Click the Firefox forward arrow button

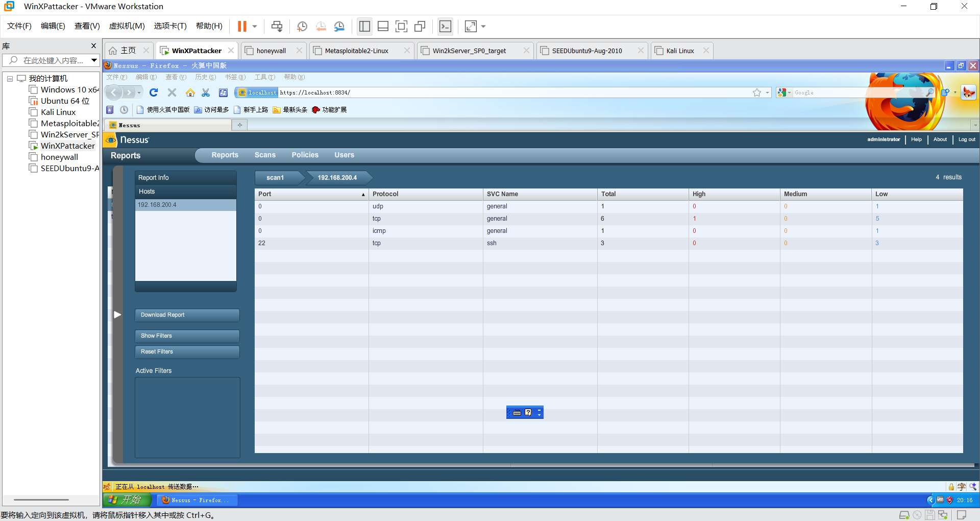(129, 92)
